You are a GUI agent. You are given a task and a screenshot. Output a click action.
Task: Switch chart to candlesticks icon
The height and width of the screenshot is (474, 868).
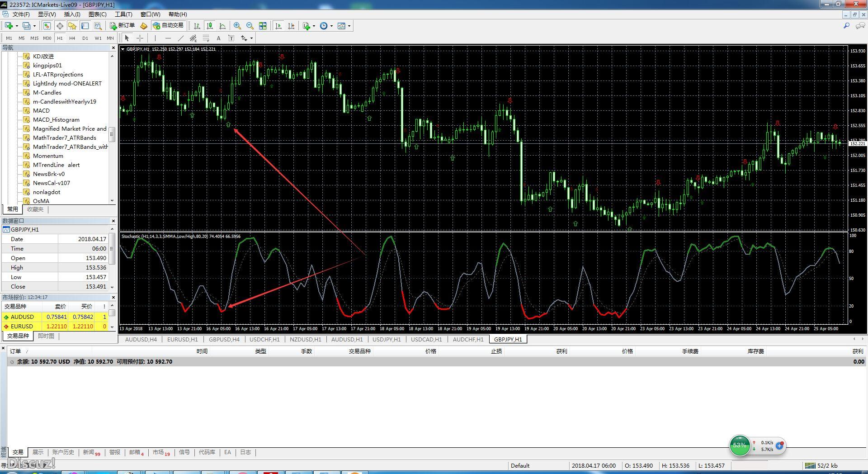point(210,26)
